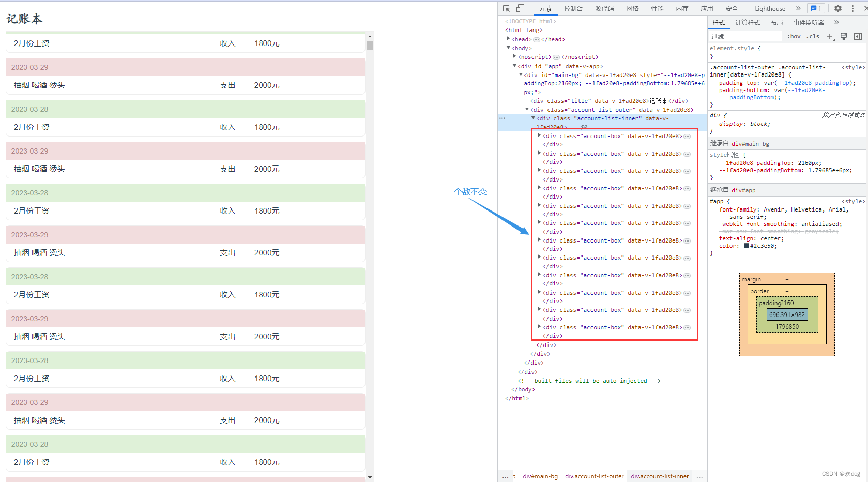Click the 696.391×982 content box in box model
The image size is (868, 482).
tap(787, 314)
